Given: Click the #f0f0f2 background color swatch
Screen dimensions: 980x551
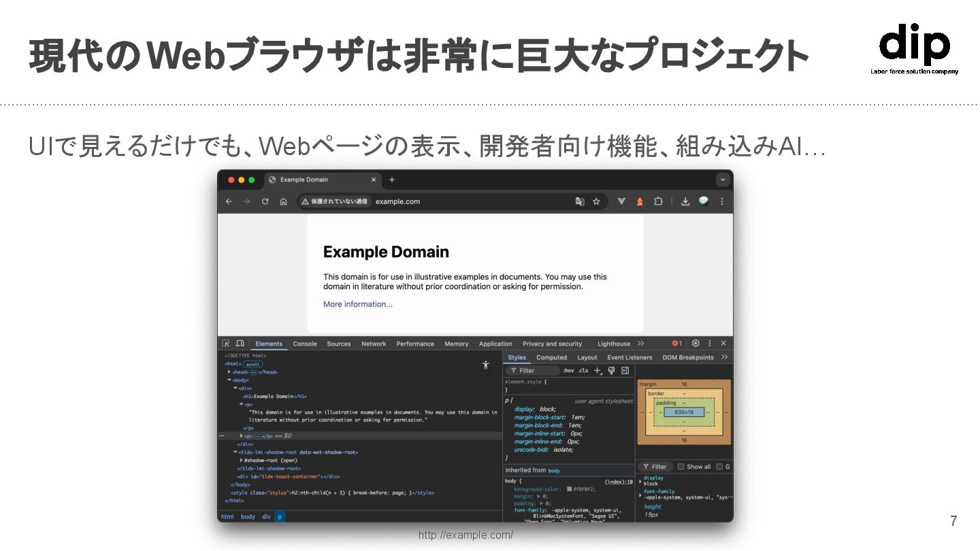Looking at the screenshot, I should pyautogui.click(x=569, y=489).
